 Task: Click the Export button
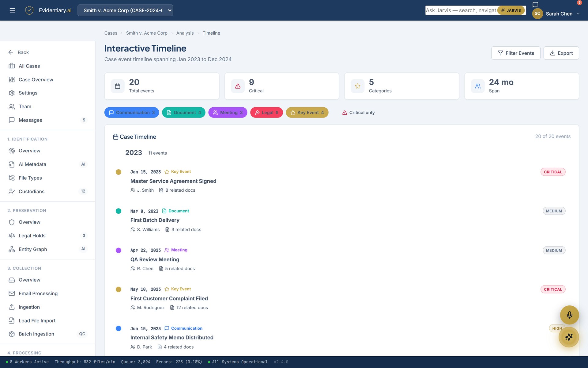pos(561,53)
